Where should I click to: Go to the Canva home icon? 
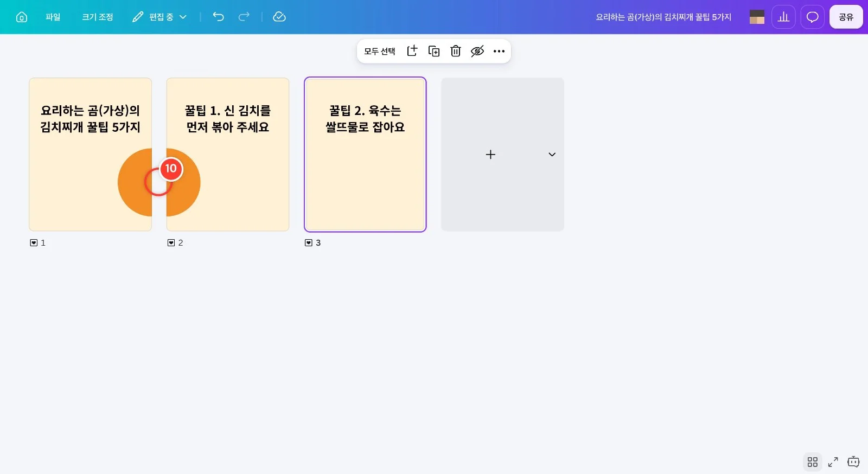[22, 17]
